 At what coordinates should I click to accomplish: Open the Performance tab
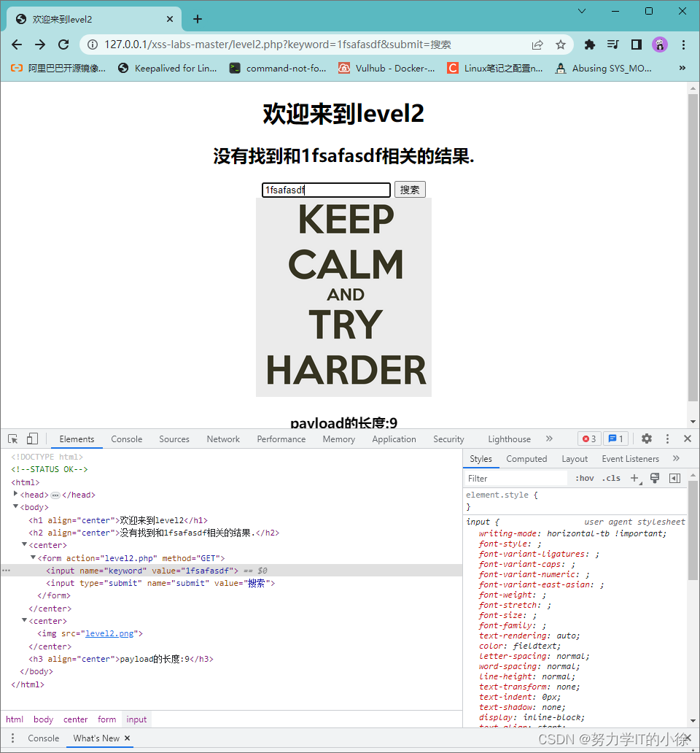[281, 439]
